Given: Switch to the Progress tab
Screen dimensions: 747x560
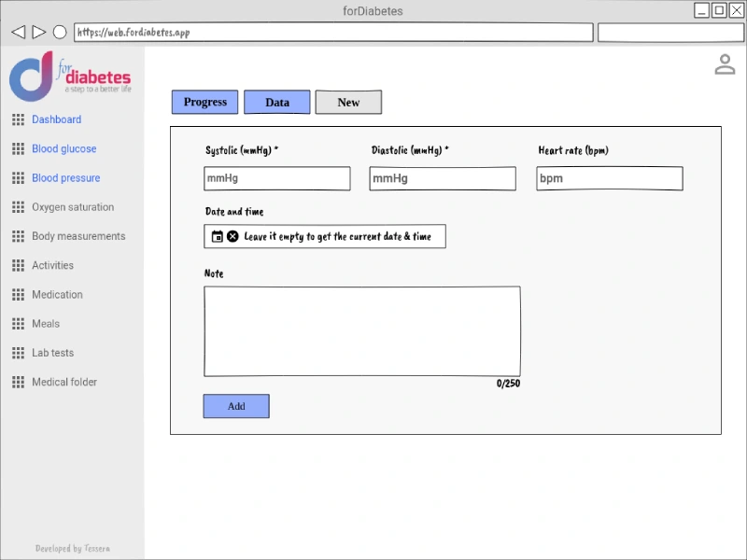Looking at the screenshot, I should (204, 102).
